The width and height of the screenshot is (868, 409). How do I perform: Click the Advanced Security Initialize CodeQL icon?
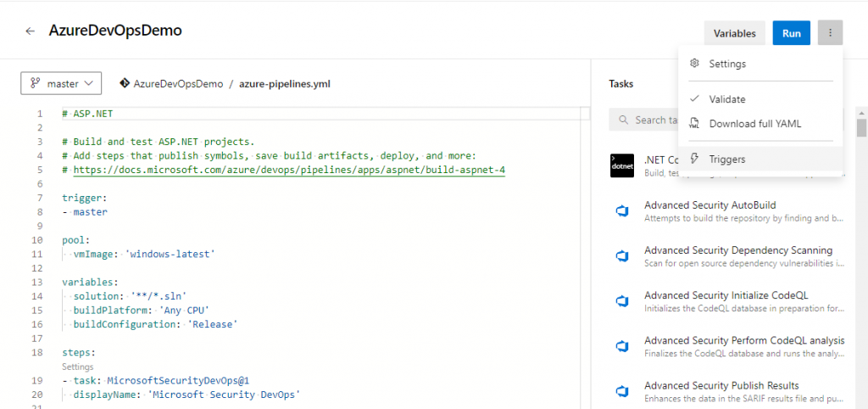622,301
